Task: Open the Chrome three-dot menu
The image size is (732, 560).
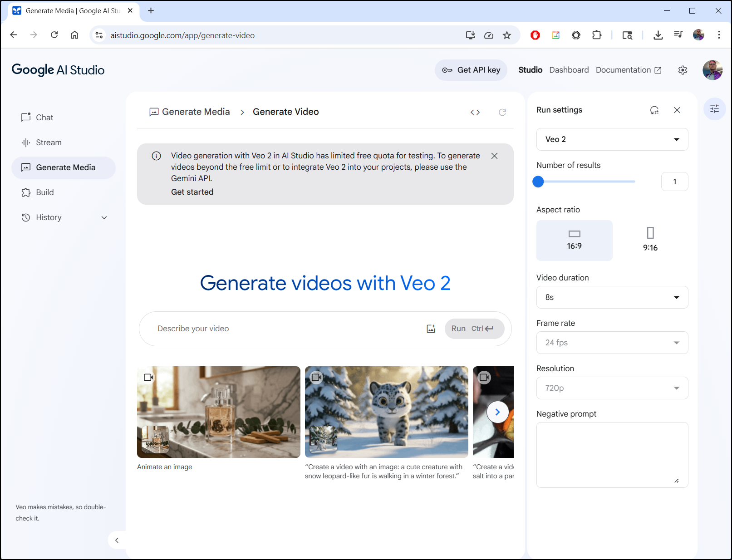Action: 719,35
